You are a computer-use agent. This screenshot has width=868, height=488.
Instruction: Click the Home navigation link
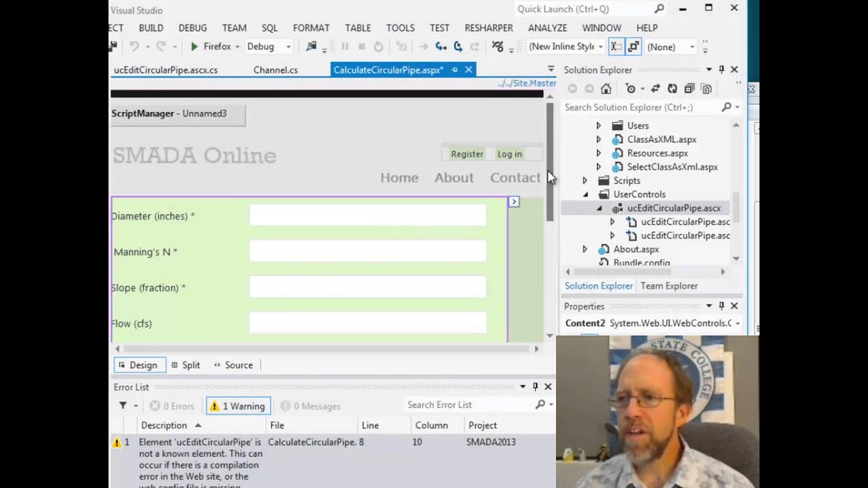399,178
